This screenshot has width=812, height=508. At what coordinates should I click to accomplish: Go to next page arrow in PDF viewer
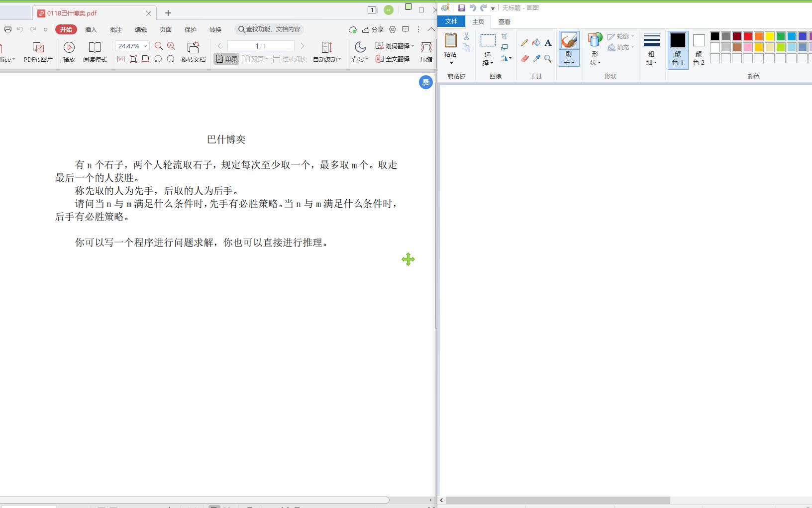pyautogui.click(x=302, y=46)
